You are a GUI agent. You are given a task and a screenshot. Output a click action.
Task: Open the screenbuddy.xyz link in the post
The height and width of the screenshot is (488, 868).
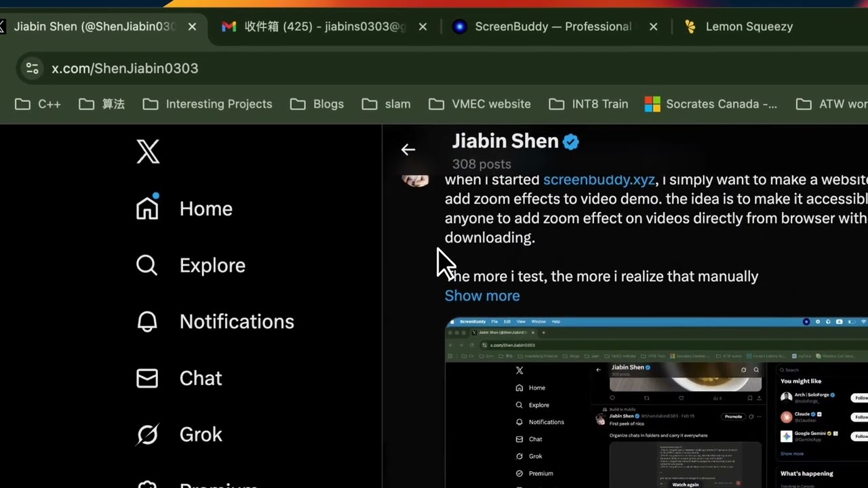pyautogui.click(x=599, y=180)
